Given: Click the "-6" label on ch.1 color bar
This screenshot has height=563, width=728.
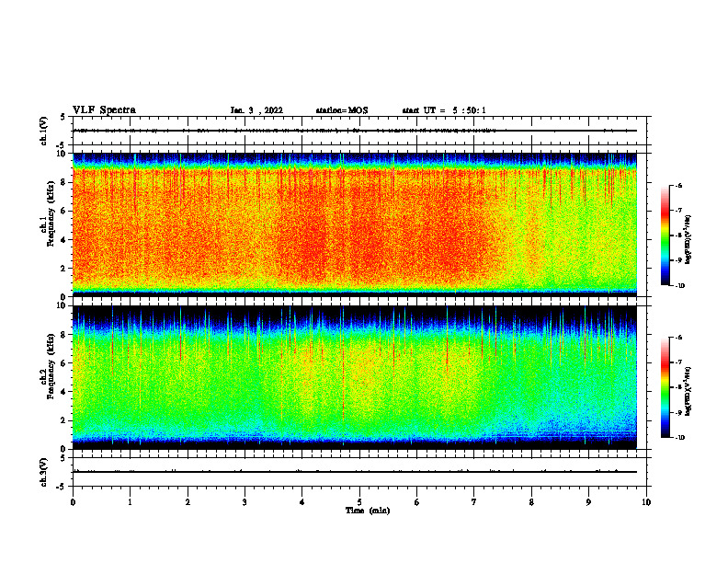Looking at the screenshot, I should 678,185.
